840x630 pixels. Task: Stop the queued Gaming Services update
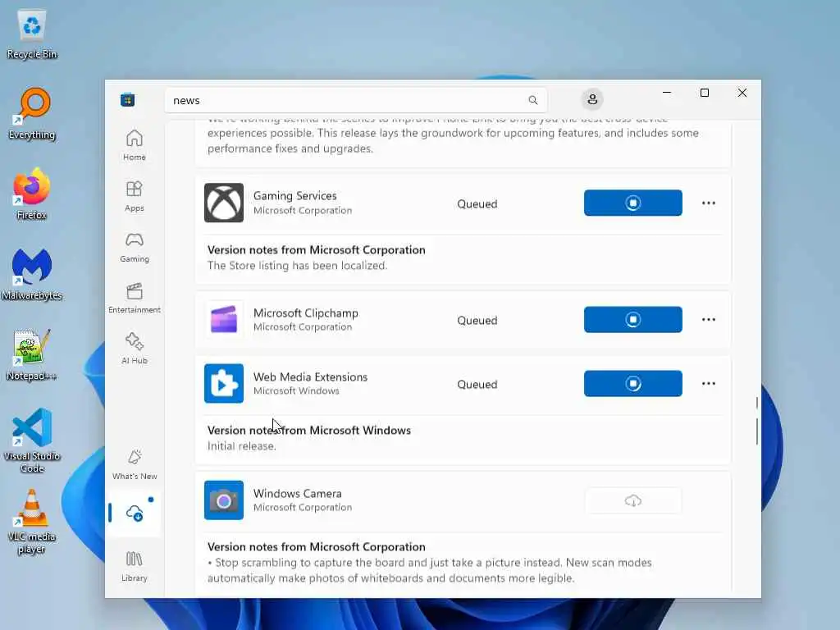tap(632, 203)
